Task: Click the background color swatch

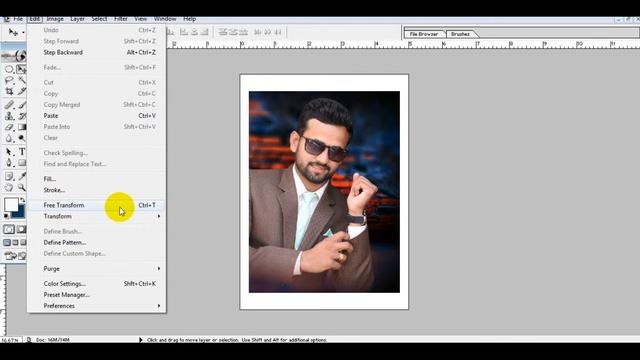Action: [x=20, y=214]
